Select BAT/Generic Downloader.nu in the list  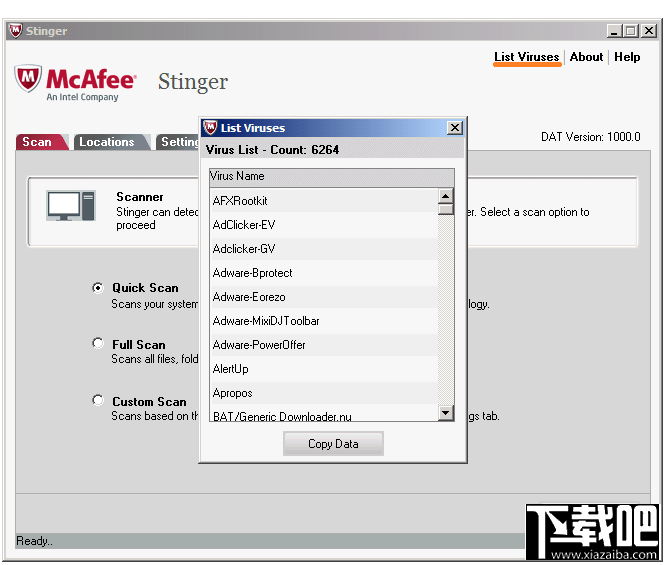(324, 414)
